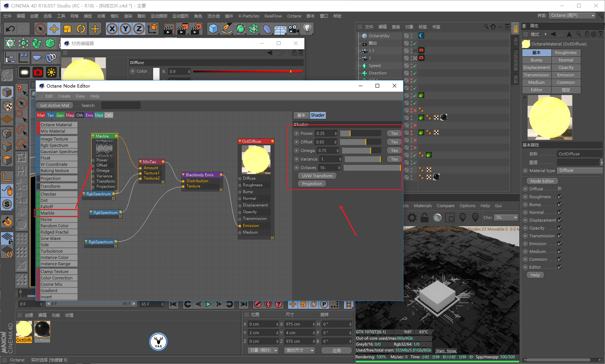Collapse the Blackbody Emis node triangle
605x364 pixels.
point(183,175)
